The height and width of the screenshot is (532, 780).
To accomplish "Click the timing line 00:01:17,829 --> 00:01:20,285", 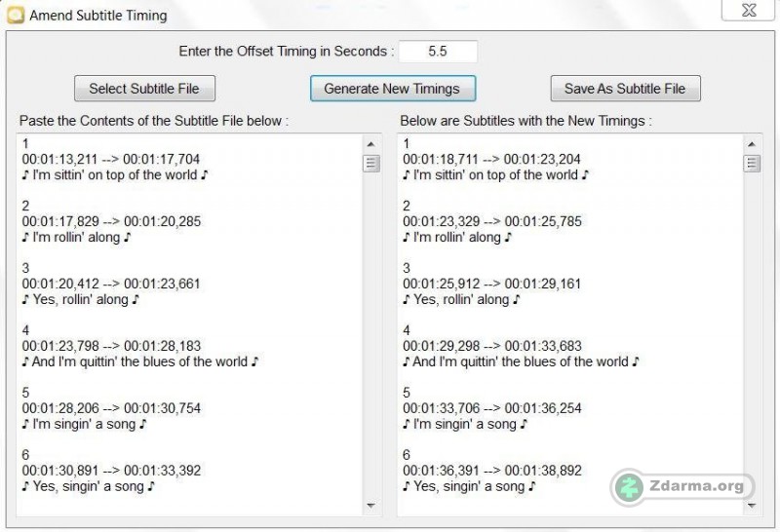I will [x=111, y=221].
